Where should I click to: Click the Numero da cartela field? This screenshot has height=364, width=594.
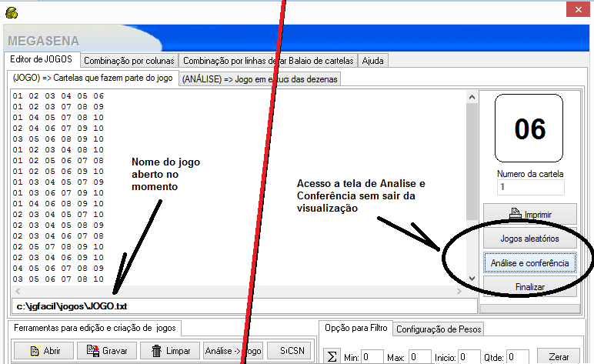pos(529,187)
